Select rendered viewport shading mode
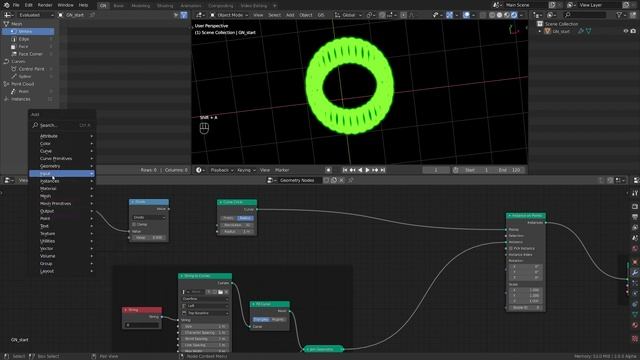Screen dimensions: 640x360 tap(514, 15)
